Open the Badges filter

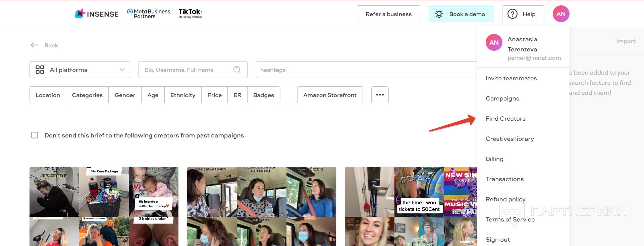point(264,95)
